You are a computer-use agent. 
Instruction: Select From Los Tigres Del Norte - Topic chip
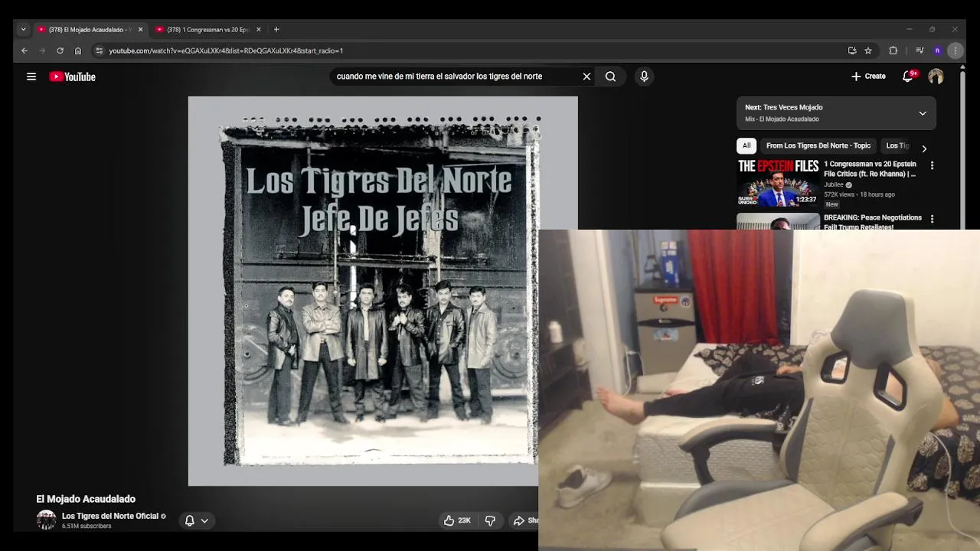click(x=818, y=145)
